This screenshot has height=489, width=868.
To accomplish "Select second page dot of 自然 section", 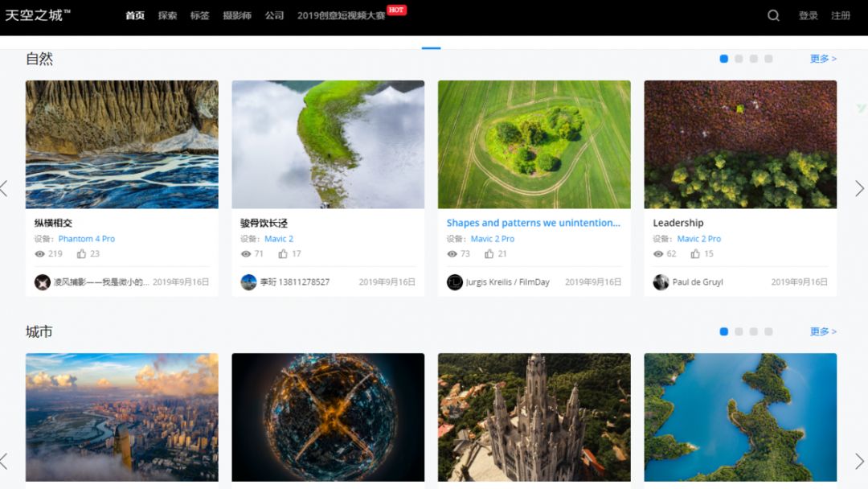I will (739, 59).
